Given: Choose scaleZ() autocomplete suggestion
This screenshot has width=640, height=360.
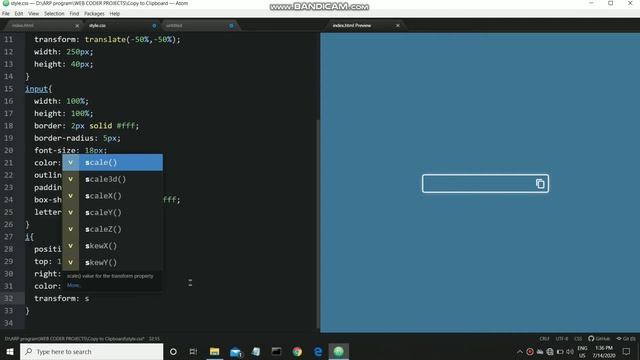Looking at the screenshot, I should point(112,229).
